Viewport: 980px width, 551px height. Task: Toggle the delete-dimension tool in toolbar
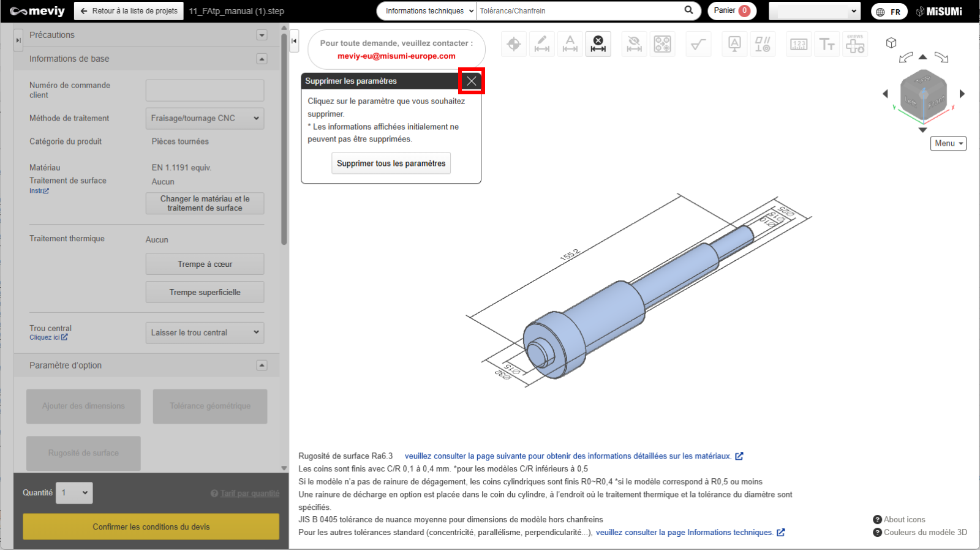coord(598,44)
